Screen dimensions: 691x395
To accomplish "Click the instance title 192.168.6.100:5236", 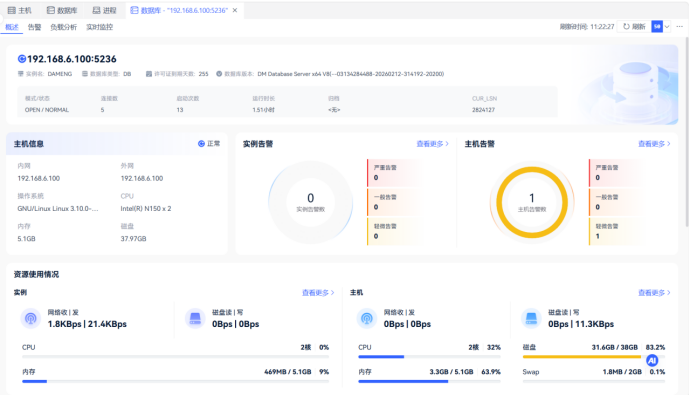I will (x=71, y=59).
